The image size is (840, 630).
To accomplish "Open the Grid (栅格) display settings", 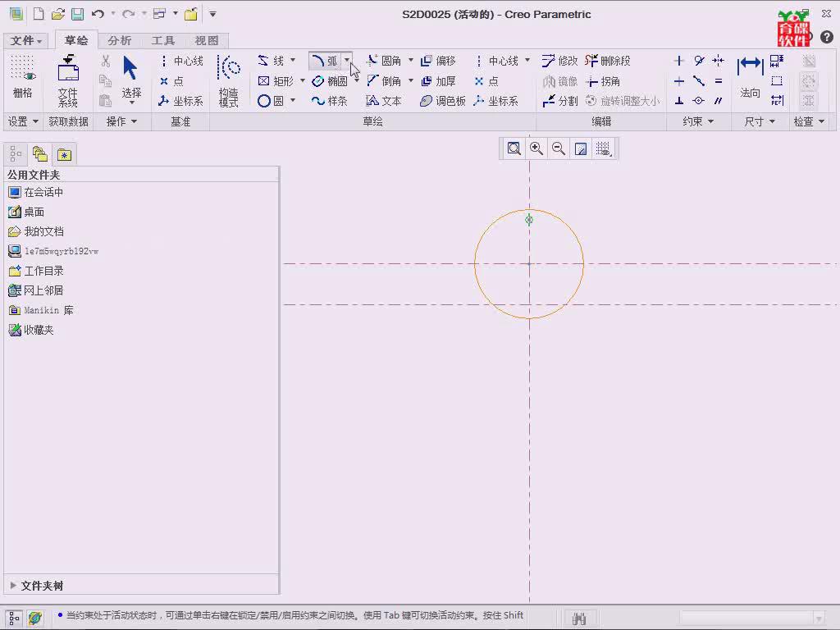I will (x=22, y=78).
